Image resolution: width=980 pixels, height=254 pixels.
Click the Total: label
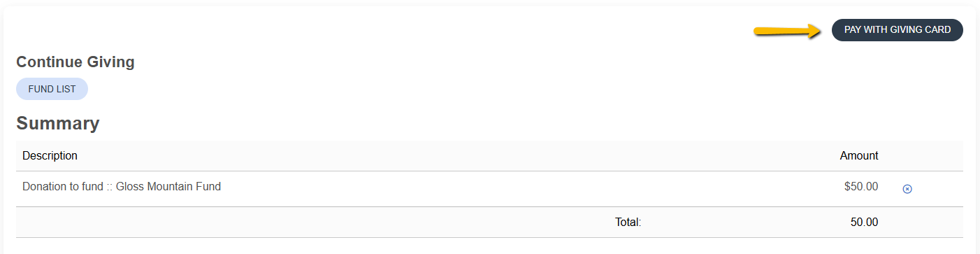(x=628, y=223)
